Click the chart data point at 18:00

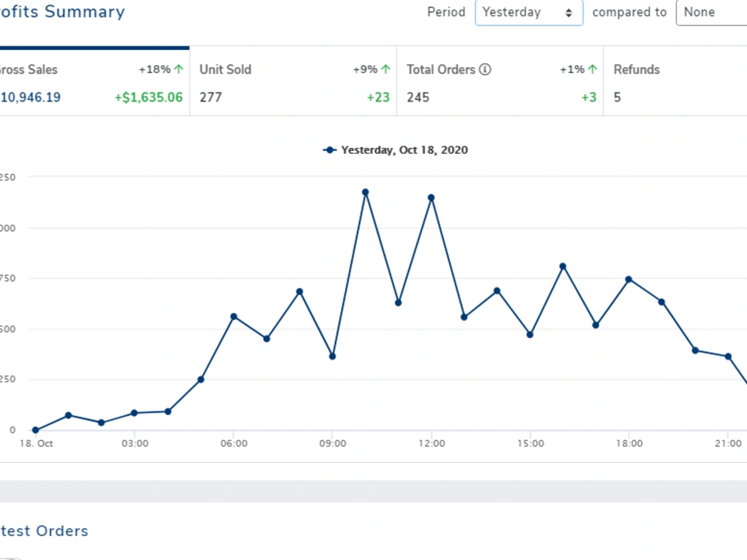pyautogui.click(x=629, y=279)
